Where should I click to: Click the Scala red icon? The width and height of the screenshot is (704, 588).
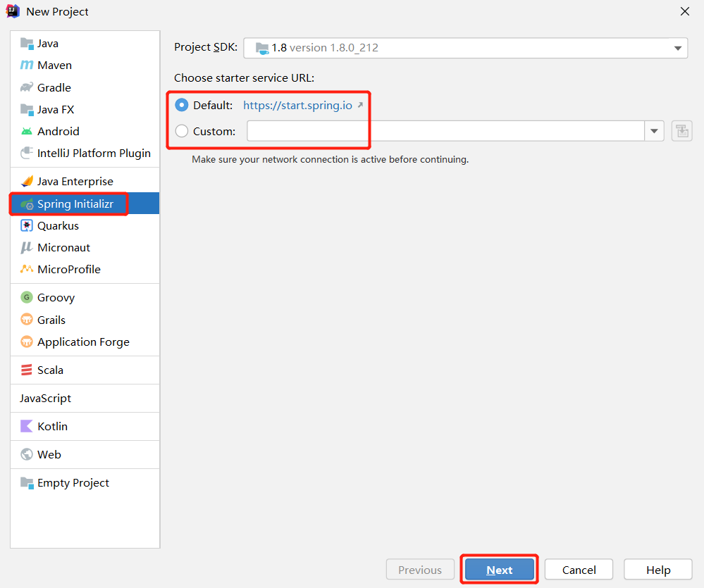tap(27, 370)
